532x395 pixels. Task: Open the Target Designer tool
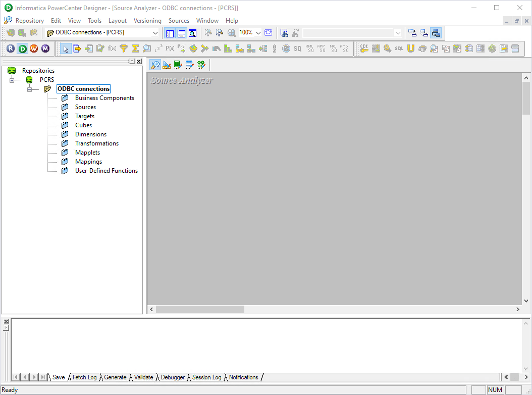pos(167,65)
